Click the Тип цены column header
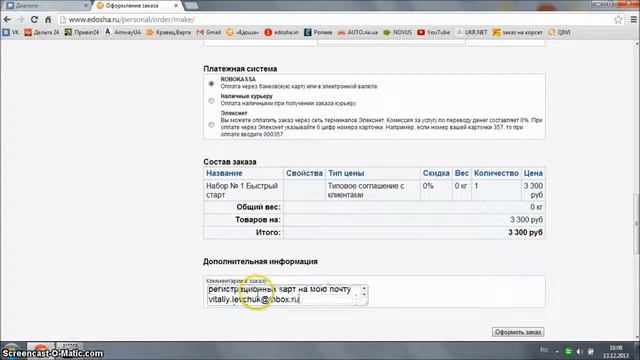The width and height of the screenshot is (640, 360). [x=346, y=173]
